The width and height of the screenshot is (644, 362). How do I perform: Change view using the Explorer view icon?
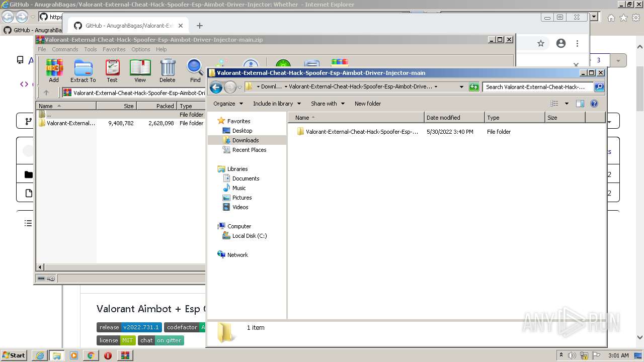click(554, 104)
